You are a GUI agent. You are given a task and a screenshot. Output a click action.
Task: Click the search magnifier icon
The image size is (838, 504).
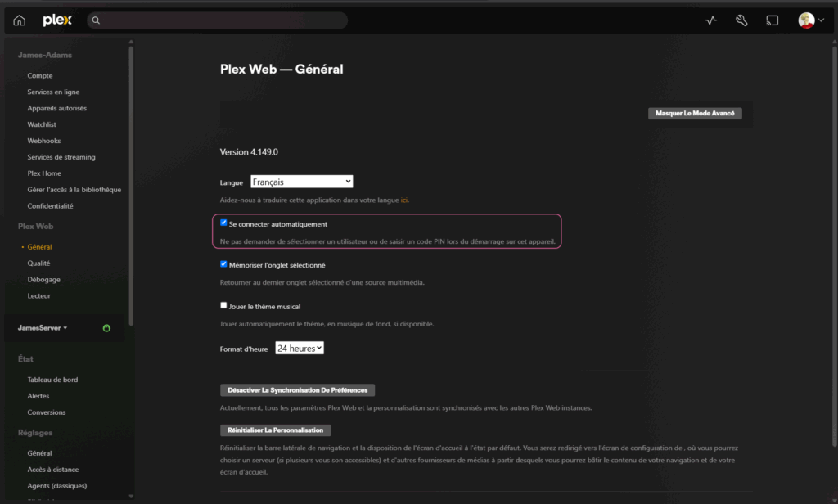96,20
